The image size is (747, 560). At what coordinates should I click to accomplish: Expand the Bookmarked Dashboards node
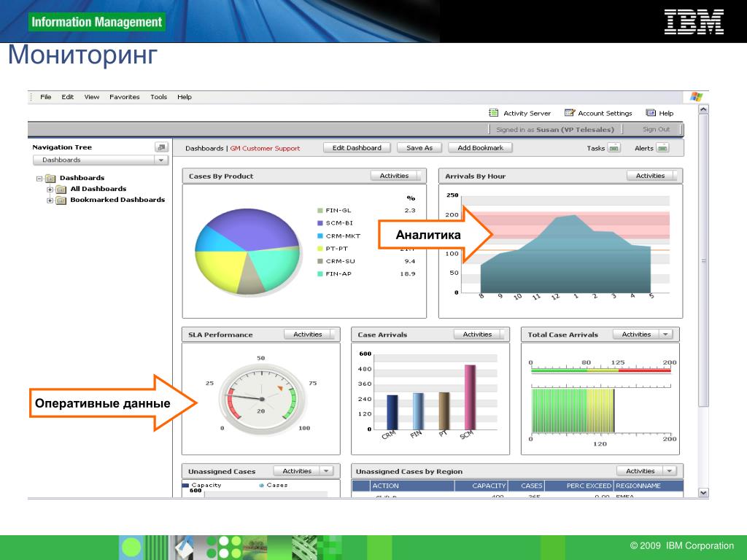click(50, 200)
